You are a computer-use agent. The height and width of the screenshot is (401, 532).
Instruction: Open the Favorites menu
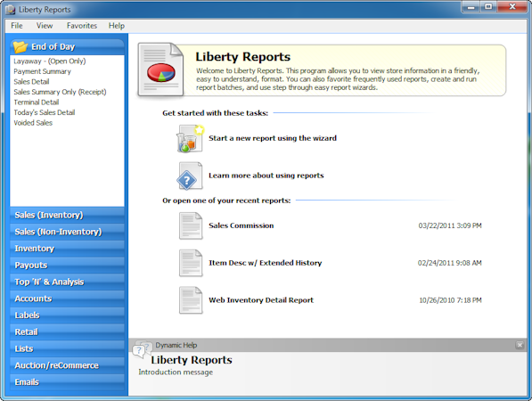pyautogui.click(x=82, y=26)
